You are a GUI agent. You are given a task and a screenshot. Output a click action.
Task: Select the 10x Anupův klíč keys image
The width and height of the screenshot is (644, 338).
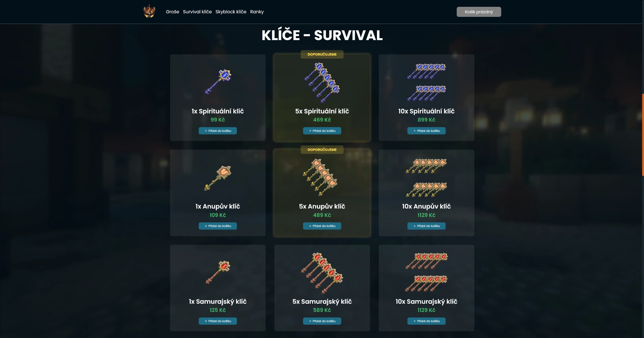click(x=426, y=177)
